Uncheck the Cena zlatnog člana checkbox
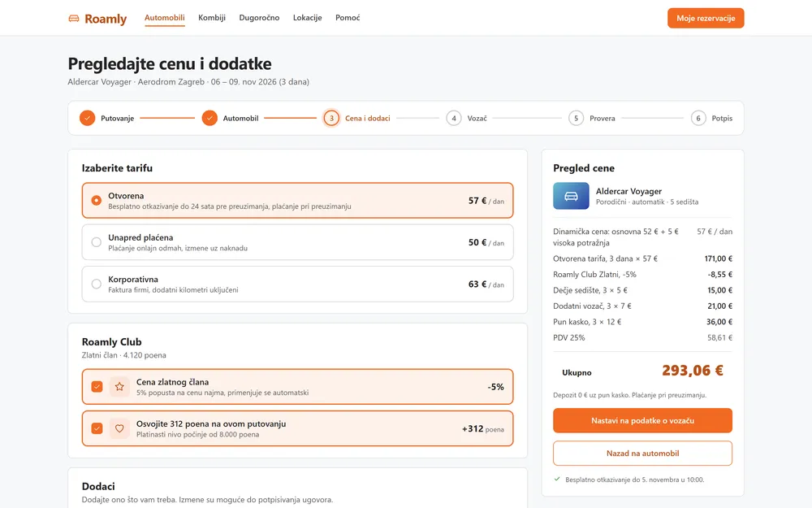812x508 pixels. tap(97, 387)
